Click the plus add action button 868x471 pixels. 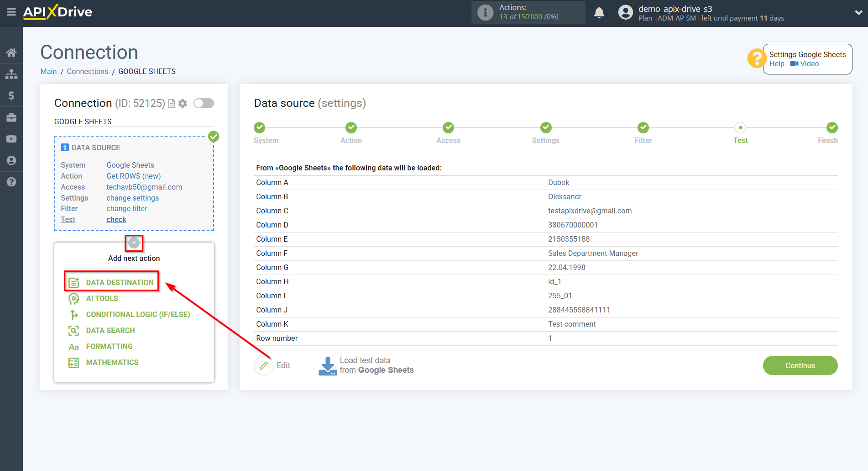[134, 243]
